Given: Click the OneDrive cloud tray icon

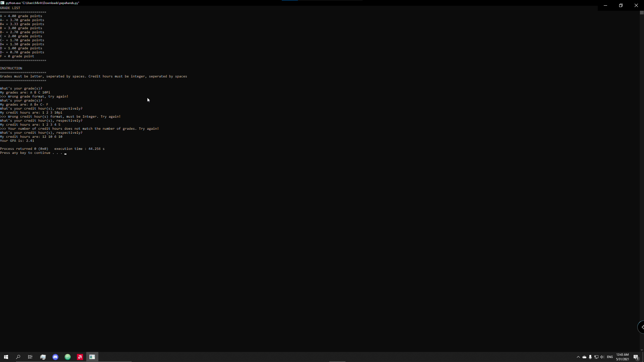Looking at the screenshot, I should coord(584,357).
